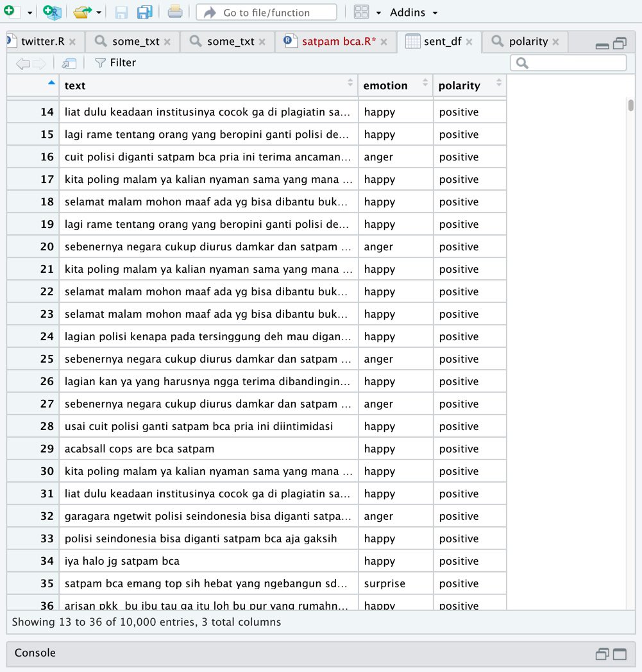642x672 pixels.
Task: Sort by the row number column
Action: click(x=33, y=85)
